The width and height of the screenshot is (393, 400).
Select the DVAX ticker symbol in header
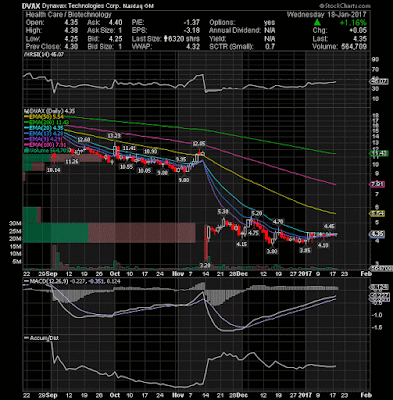31,6
